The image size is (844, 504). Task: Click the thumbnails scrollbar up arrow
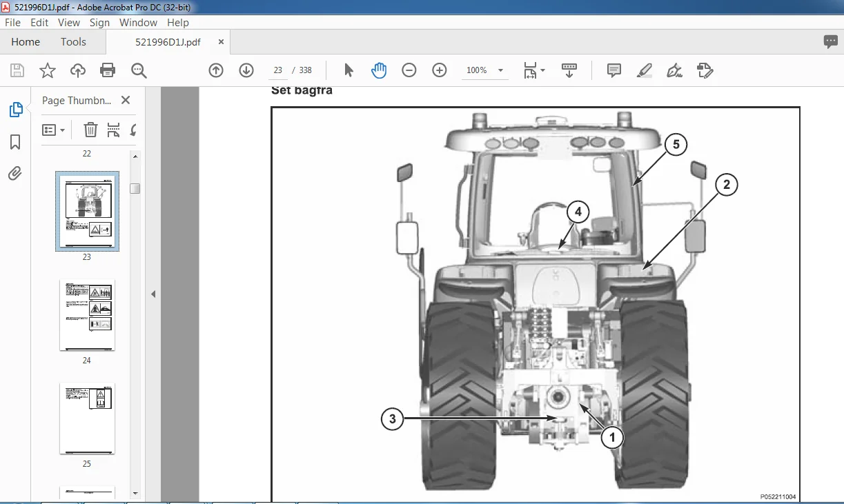pos(135,157)
